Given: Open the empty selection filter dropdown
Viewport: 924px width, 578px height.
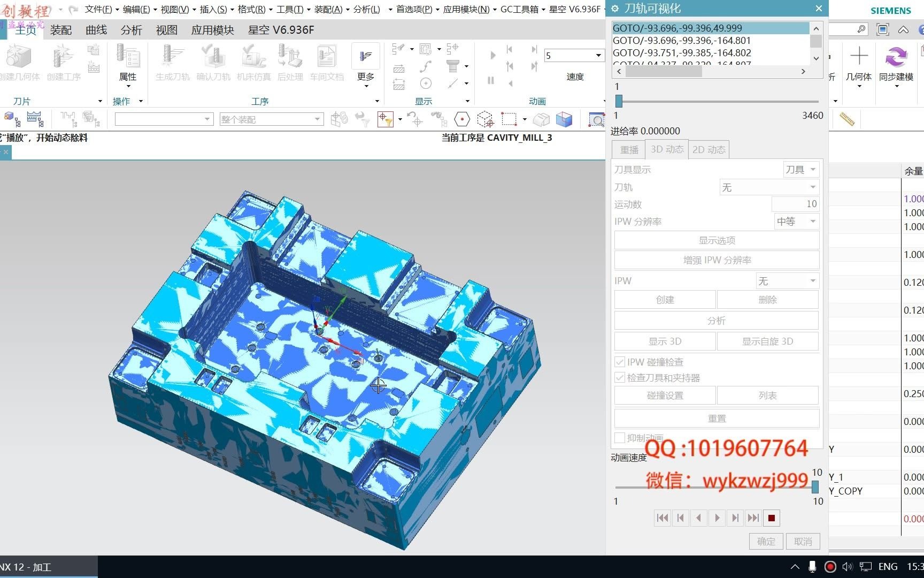Looking at the screenshot, I should (x=164, y=119).
